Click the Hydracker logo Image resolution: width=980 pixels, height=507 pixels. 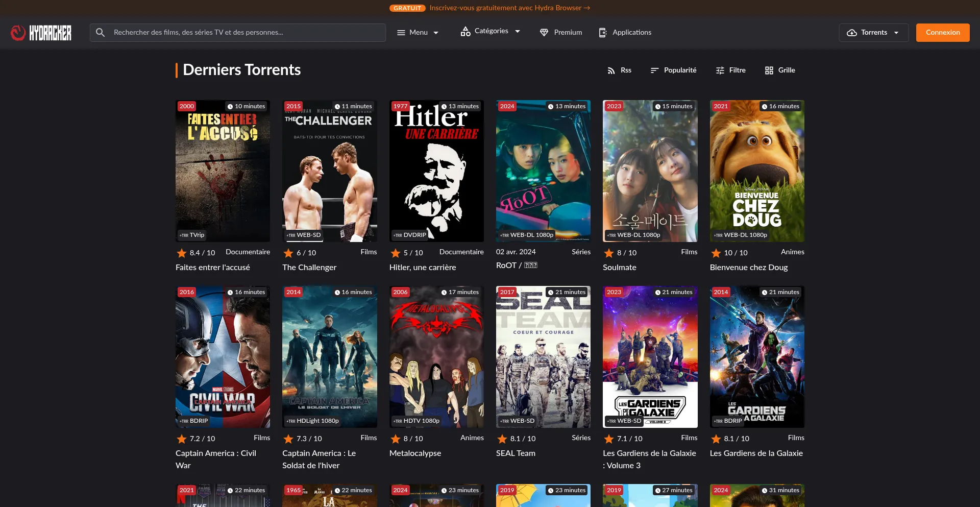point(41,33)
